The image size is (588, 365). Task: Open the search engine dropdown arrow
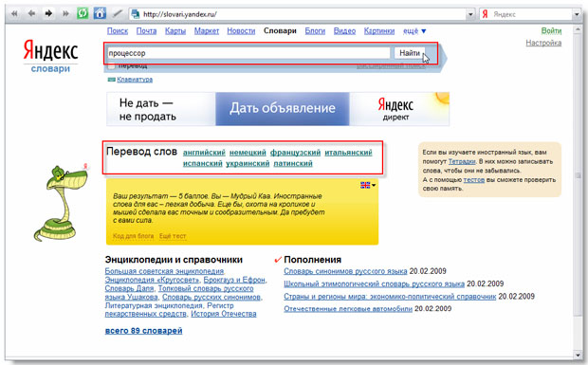tap(577, 14)
